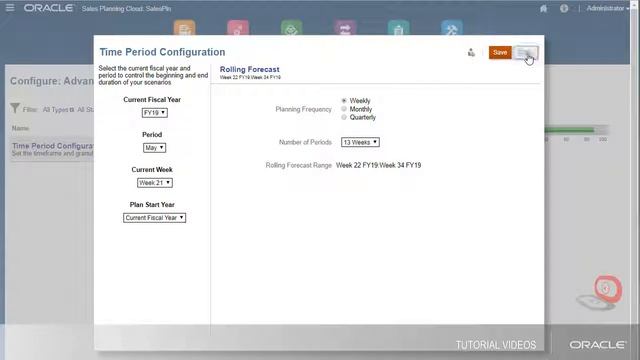Open the Number of Periods 13 Weeks dropdown
640x360 pixels.
[x=360, y=142]
